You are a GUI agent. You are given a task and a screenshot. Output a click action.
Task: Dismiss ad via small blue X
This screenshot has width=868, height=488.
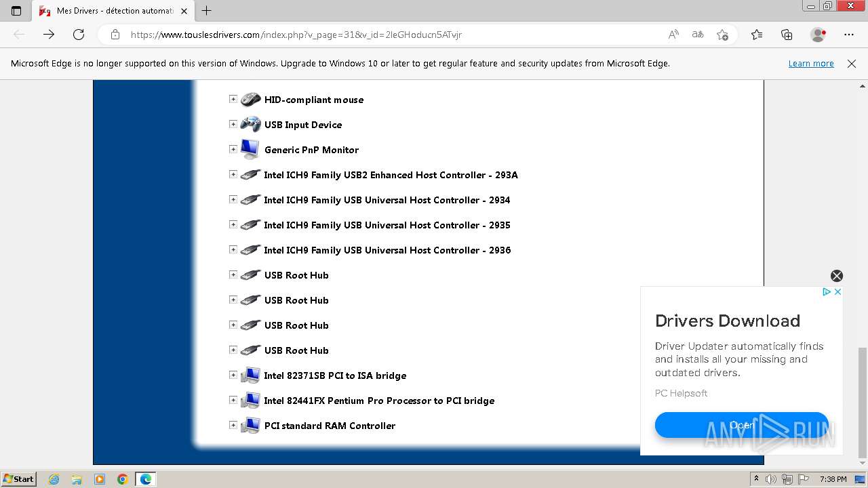pos(837,291)
